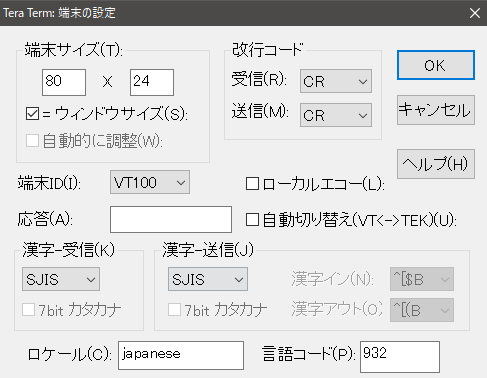Open help with ヘルプ(H) button
The height and width of the screenshot is (378, 487).
(436, 164)
